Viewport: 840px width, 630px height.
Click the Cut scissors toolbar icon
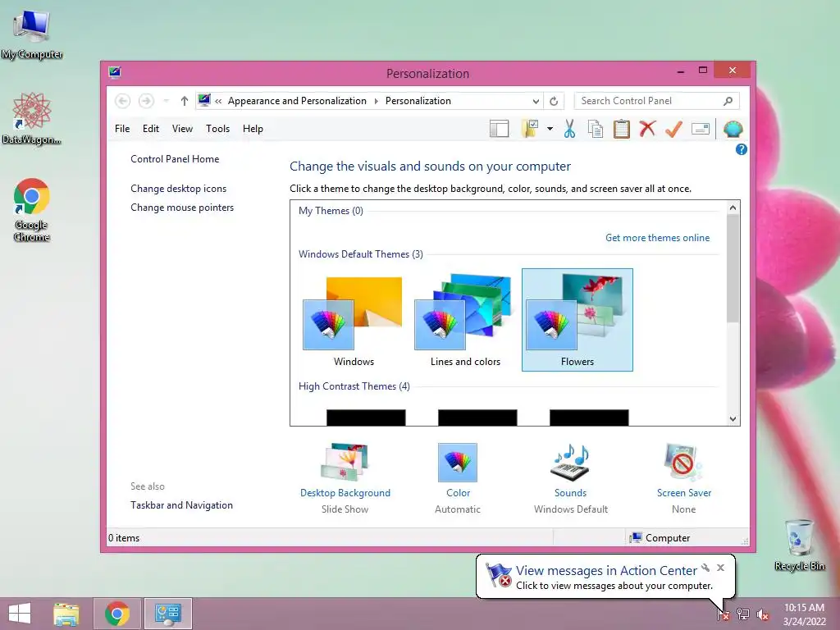569,129
